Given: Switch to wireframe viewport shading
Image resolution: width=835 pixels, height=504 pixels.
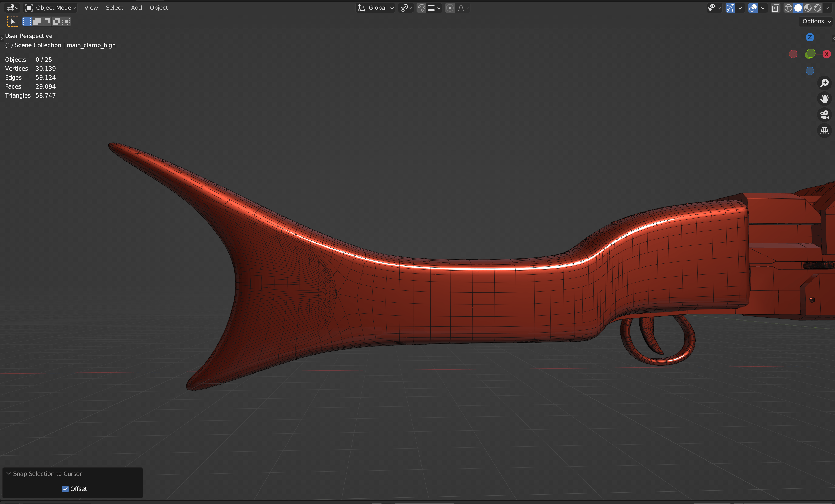Looking at the screenshot, I should coord(788,8).
